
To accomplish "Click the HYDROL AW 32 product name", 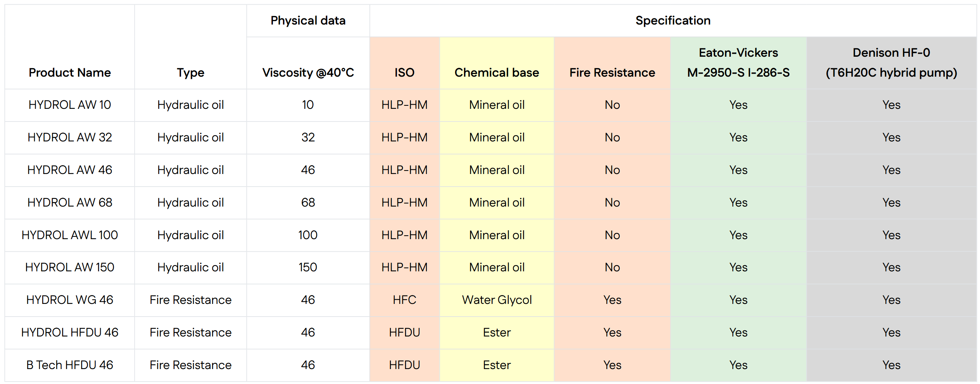I will (70, 137).
